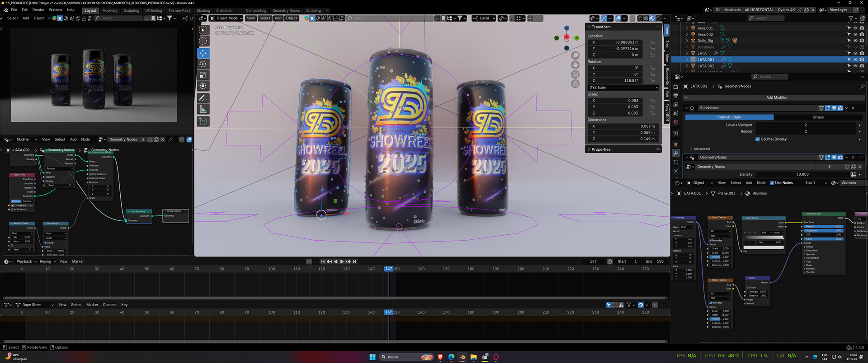The width and height of the screenshot is (868, 363).
Task: Open the Object Mode dropdown
Action: click(x=226, y=19)
